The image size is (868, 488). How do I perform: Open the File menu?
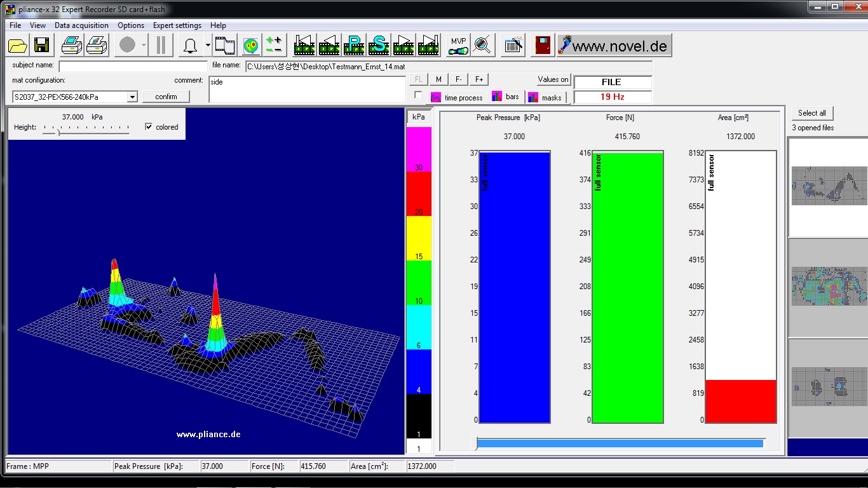pos(15,25)
